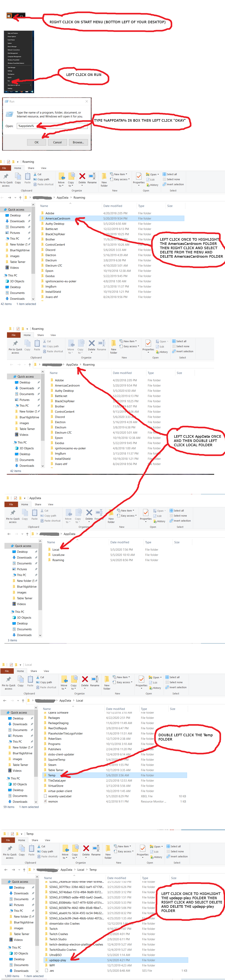
Task: Click Paste shortcut in Local window ribbon
Action: [47, 687]
